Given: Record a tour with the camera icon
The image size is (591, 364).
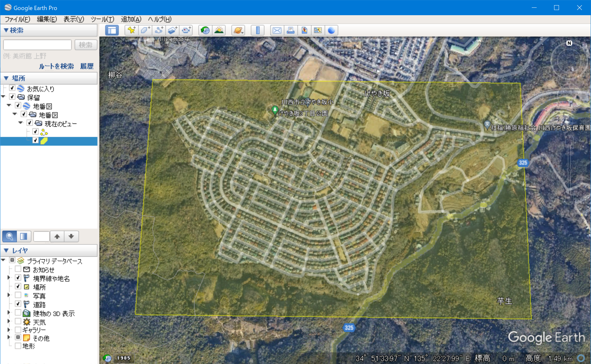Looking at the screenshot, I should tap(186, 30).
